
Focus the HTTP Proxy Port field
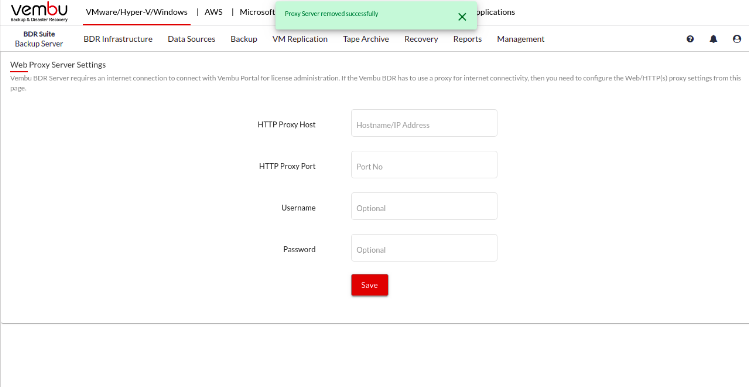coord(424,165)
